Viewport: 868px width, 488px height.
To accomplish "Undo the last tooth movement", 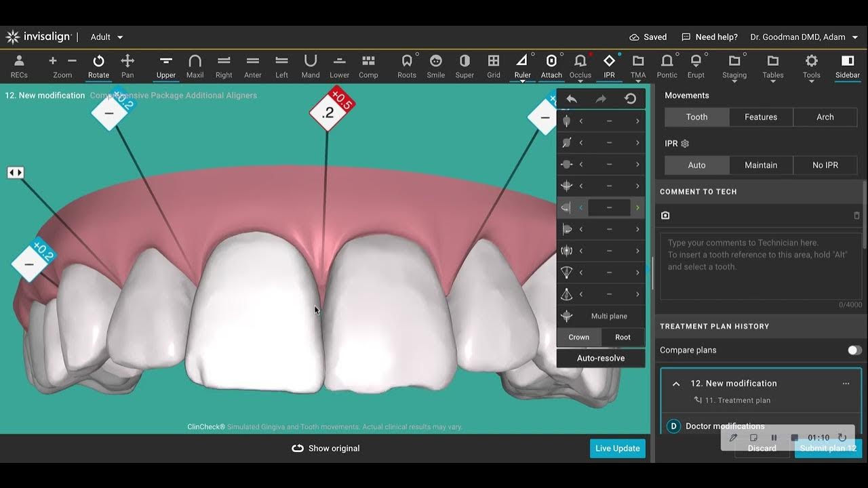I will pyautogui.click(x=572, y=99).
